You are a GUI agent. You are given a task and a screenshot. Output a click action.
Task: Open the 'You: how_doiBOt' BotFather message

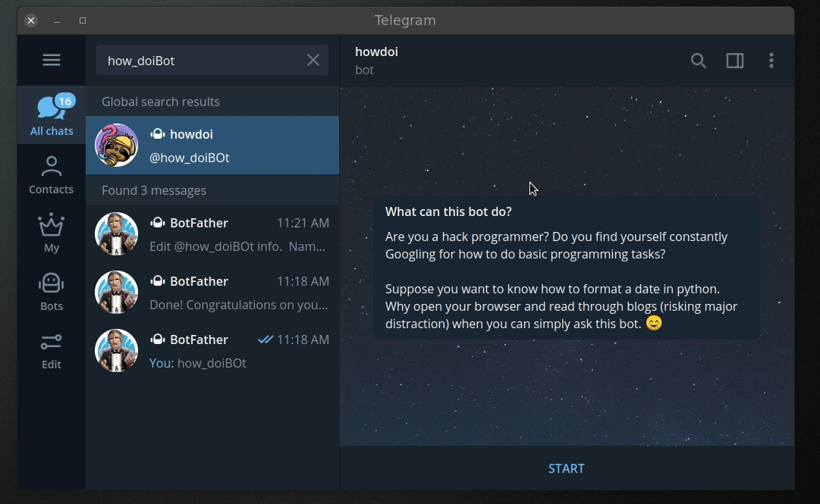212,350
